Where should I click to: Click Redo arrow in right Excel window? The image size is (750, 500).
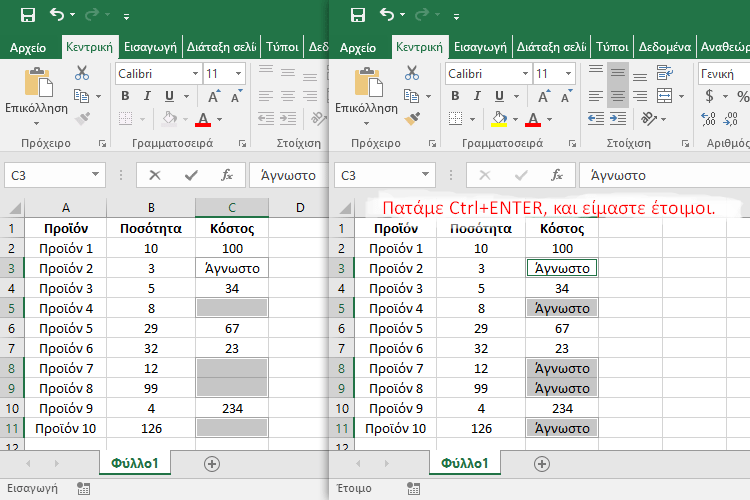click(422, 15)
